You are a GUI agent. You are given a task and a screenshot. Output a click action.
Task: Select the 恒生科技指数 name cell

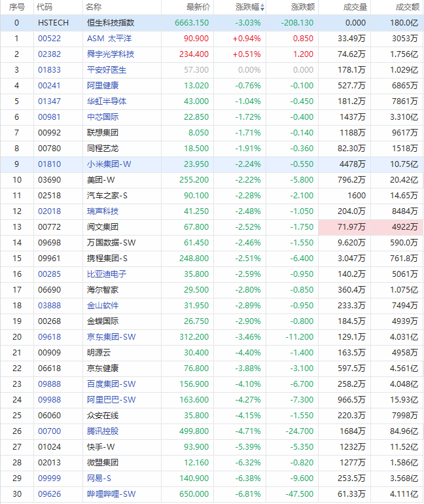(111, 23)
